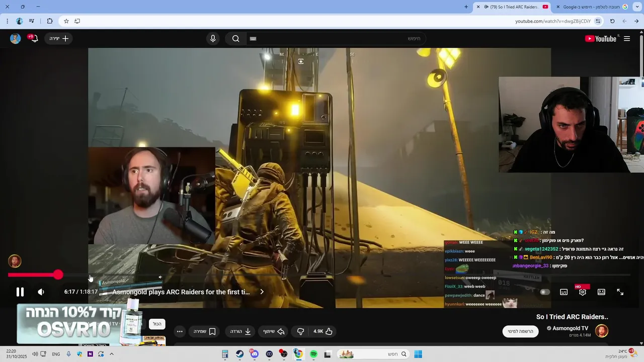Open Chrome three-dot menu

[x=7, y=21]
